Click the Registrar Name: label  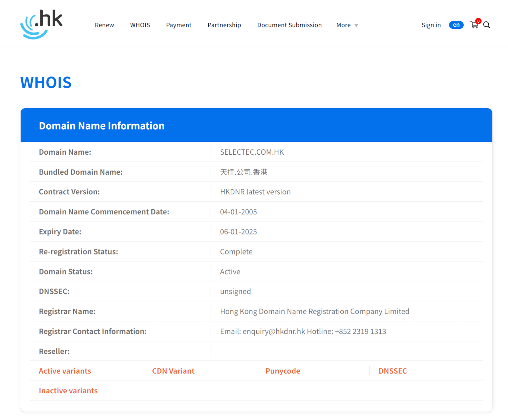(67, 311)
